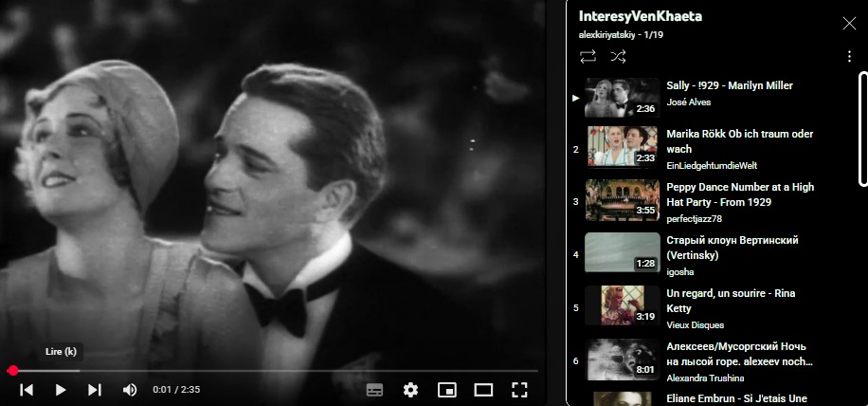Click the playlist panel scrollbar

coord(862,128)
